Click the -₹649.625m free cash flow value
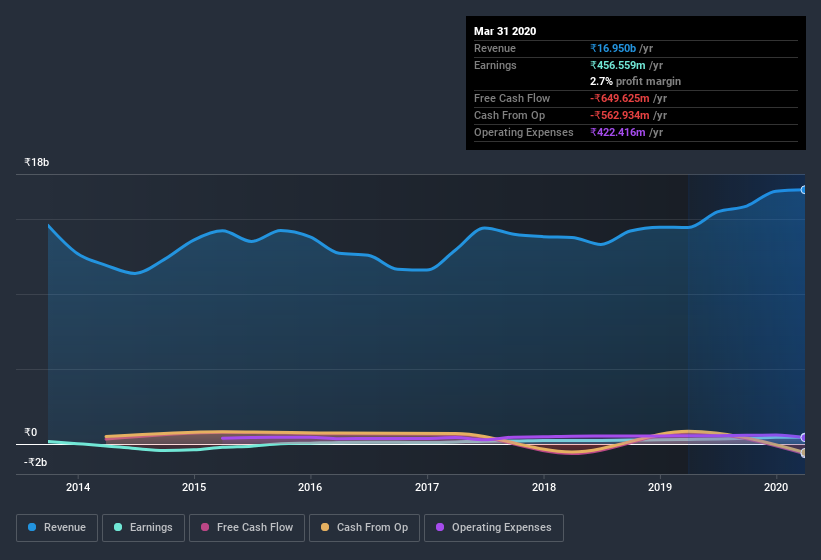 point(620,98)
